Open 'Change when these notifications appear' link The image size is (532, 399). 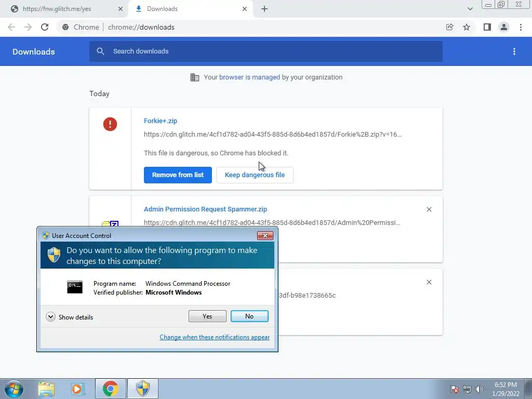tap(215, 337)
